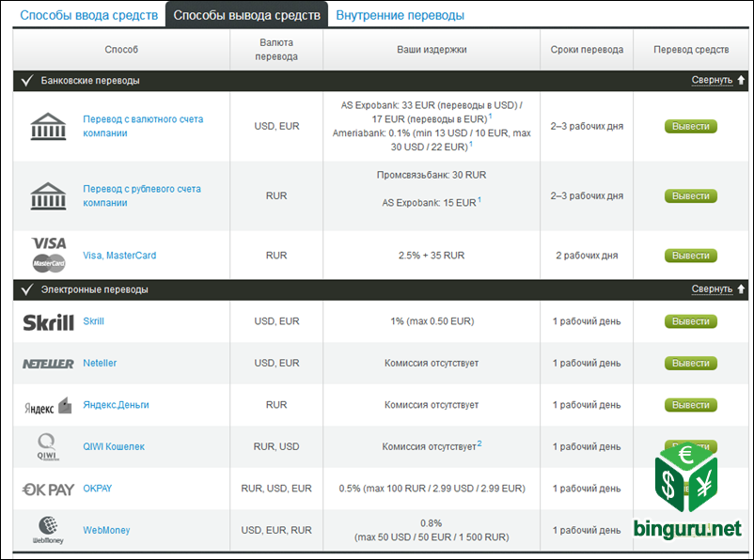The width and height of the screenshot is (754, 560).
Task: Click the 0.5% OKPAY fee cell
Action: click(x=432, y=489)
